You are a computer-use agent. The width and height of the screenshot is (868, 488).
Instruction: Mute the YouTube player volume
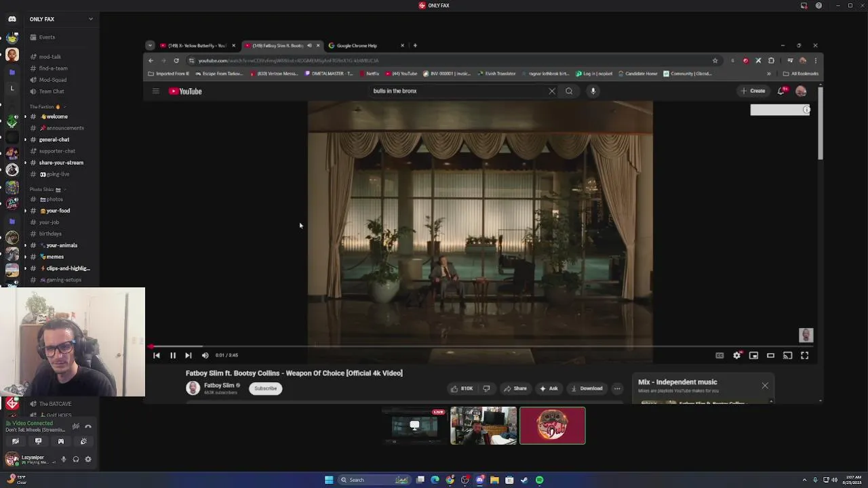(x=205, y=355)
